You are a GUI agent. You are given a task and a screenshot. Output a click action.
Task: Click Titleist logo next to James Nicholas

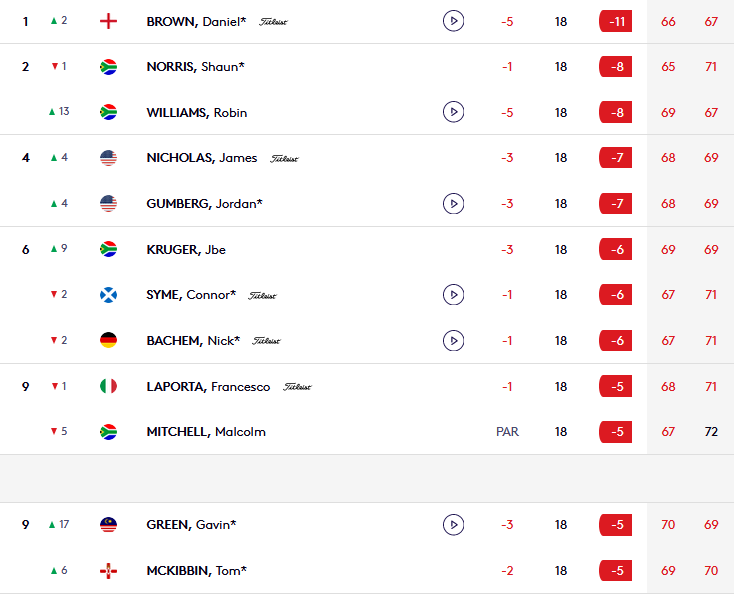(284, 159)
